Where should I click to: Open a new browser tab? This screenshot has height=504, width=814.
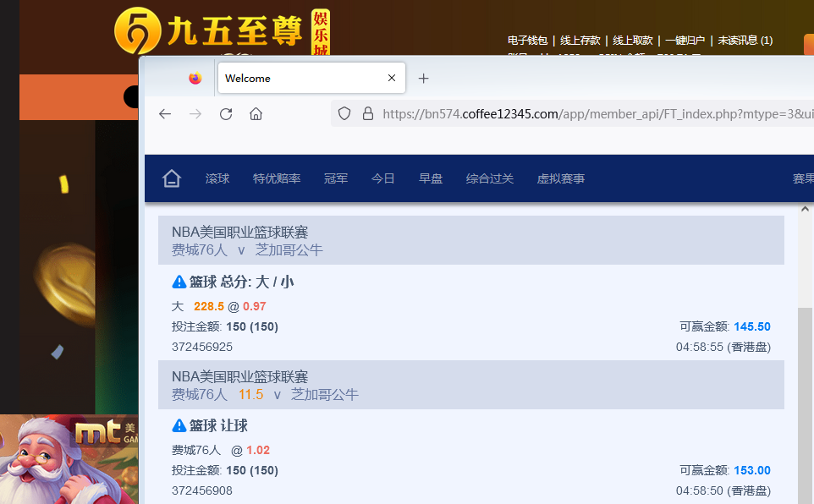(424, 79)
